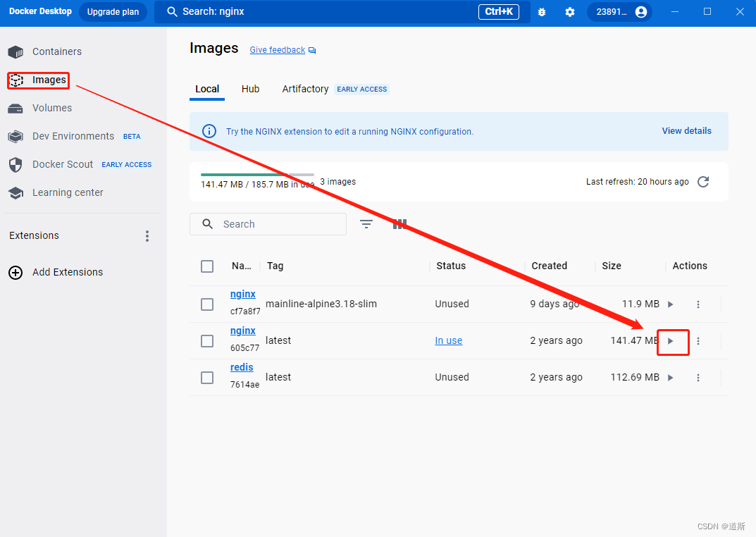Viewport: 756px width, 537px height.
Task: Click View details for NGINX extension
Action: click(686, 131)
